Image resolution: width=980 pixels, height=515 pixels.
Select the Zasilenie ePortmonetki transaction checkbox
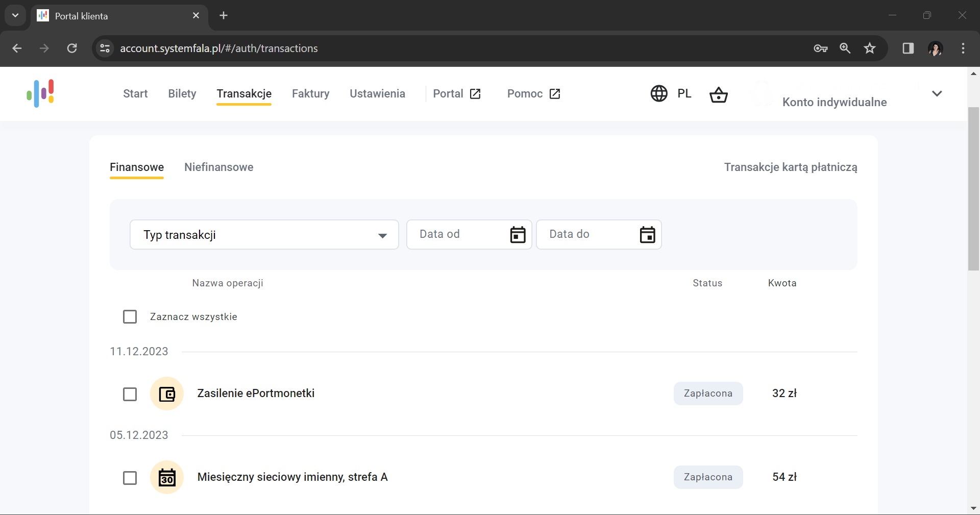coord(130,394)
